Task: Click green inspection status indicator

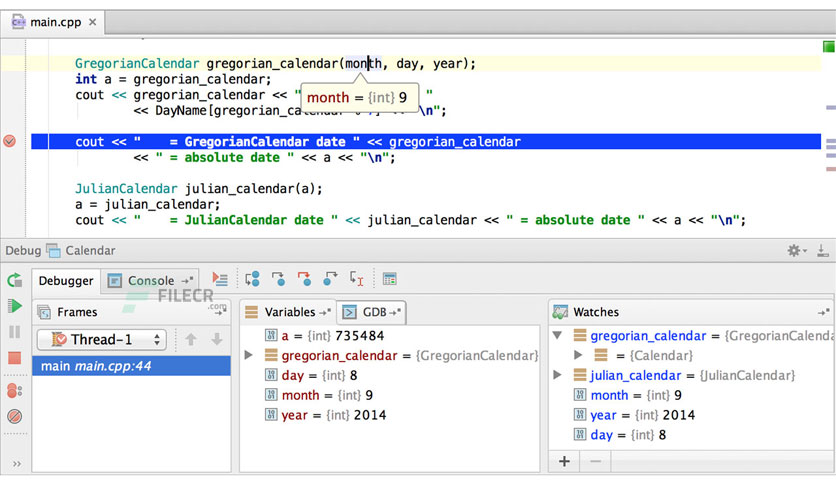Action: [829, 47]
